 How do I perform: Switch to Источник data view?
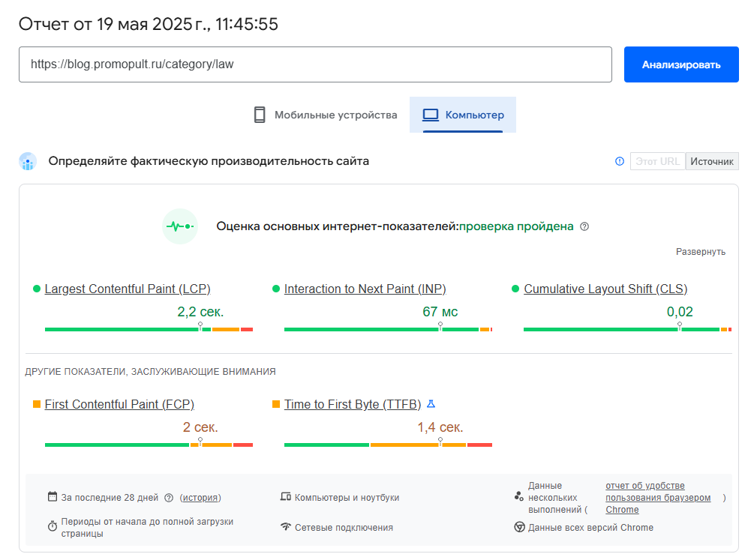point(712,161)
